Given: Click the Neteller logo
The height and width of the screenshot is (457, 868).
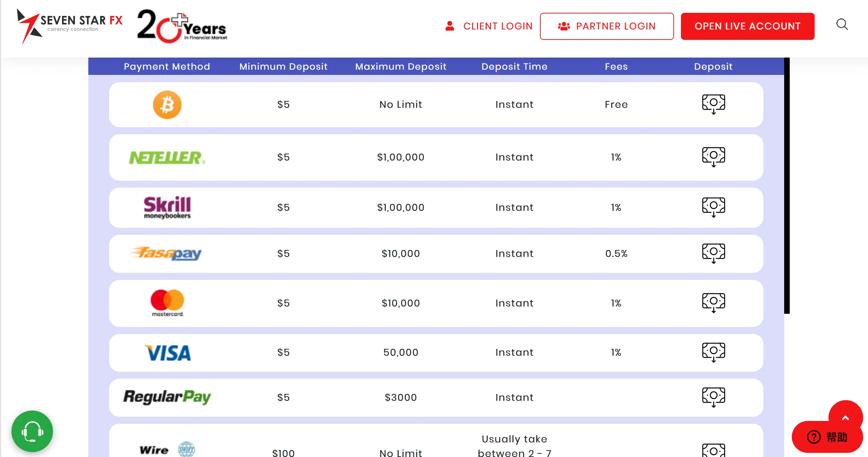Looking at the screenshot, I should pyautogui.click(x=167, y=157).
